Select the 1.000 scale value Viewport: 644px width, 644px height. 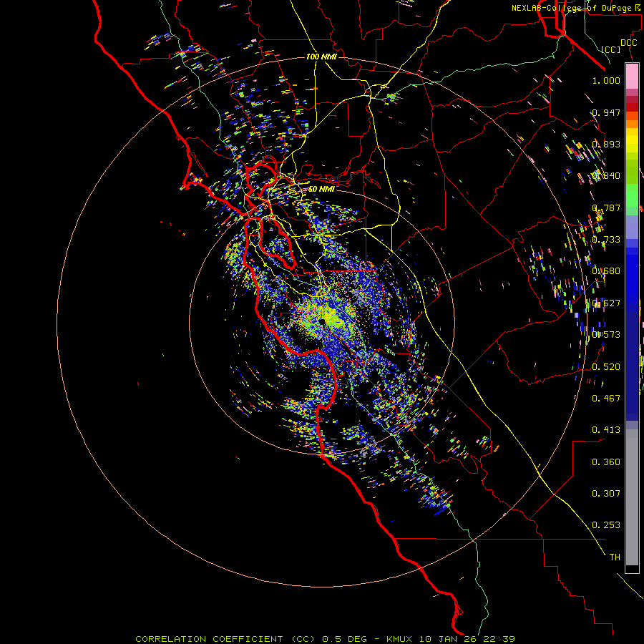pos(606,80)
